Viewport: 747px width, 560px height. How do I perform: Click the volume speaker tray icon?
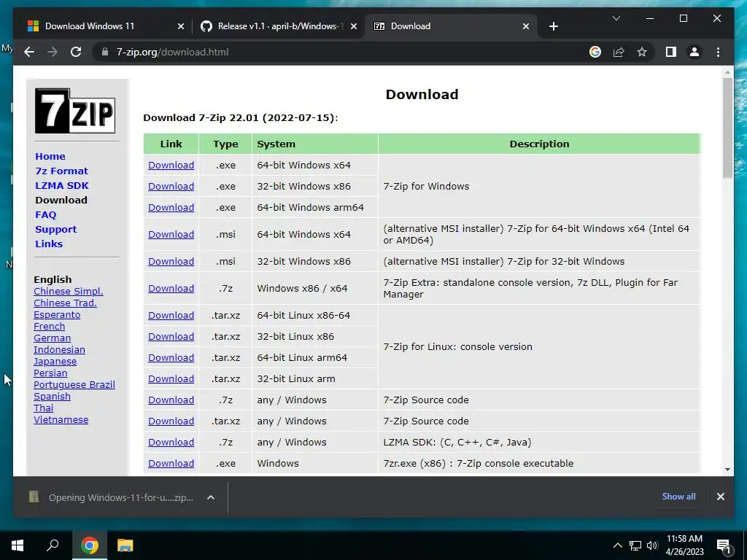pos(652,545)
